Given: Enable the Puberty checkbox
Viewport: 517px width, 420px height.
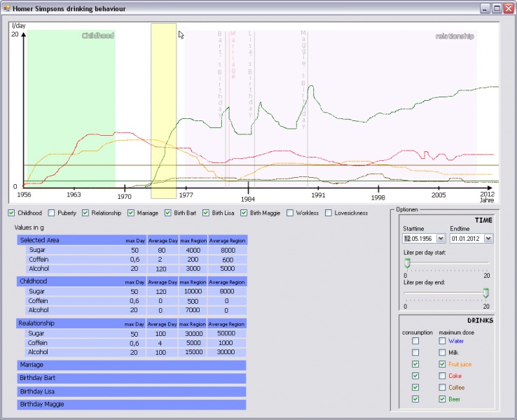Looking at the screenshot, I should 51,213.
